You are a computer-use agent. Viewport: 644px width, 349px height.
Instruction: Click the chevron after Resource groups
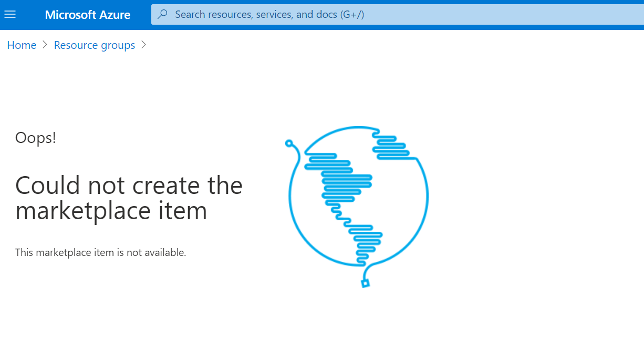tap(144, 45)
